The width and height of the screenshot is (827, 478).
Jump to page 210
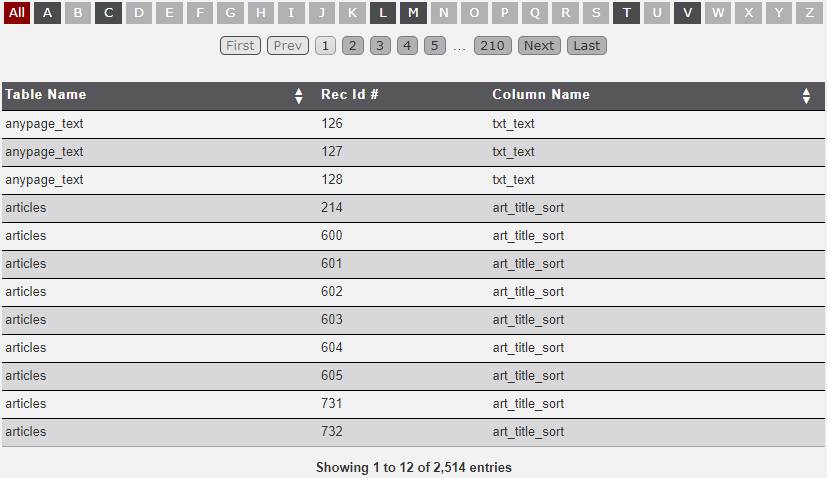pyautogui.click(x=491, y=45)
